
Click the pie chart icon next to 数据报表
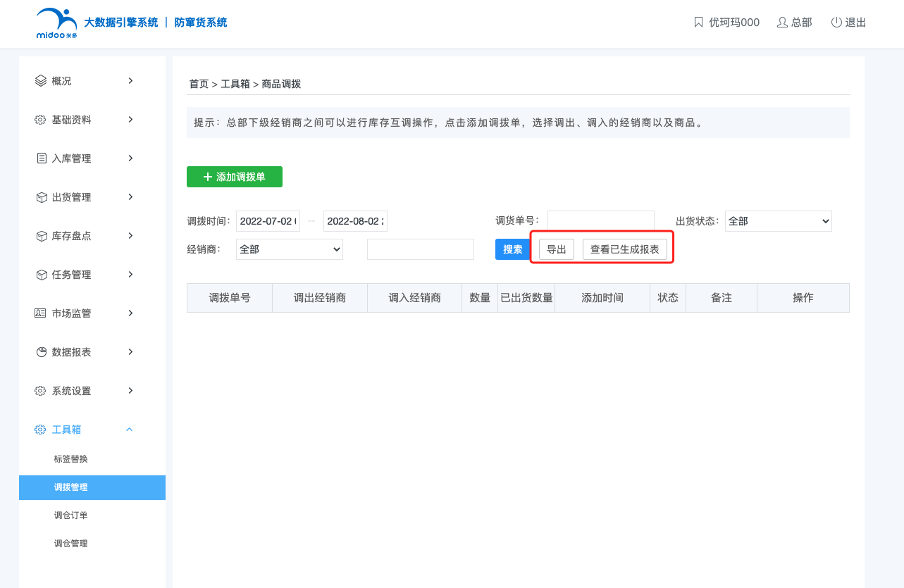click(41, 352)
